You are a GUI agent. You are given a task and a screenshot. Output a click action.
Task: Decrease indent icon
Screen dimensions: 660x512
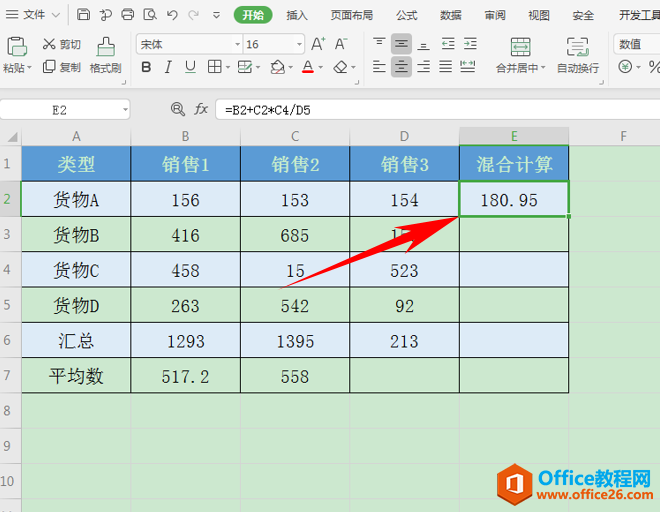tap(448, 44)
